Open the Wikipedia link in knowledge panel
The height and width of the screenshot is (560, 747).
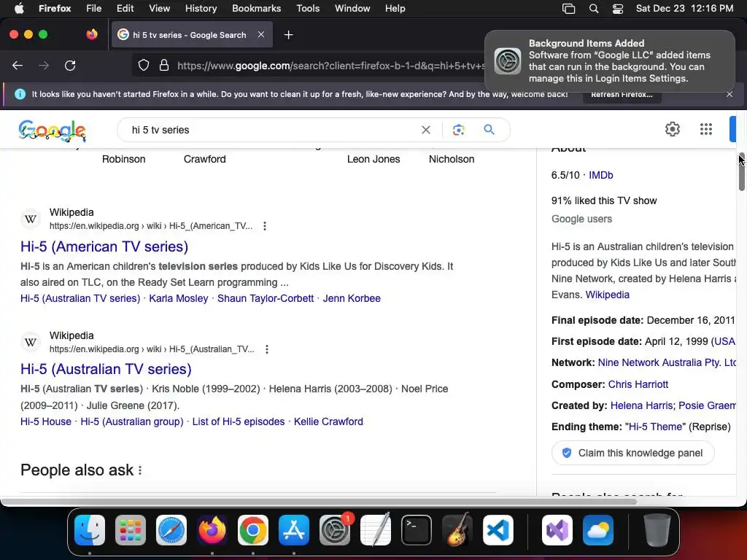[x=608, y=295]
